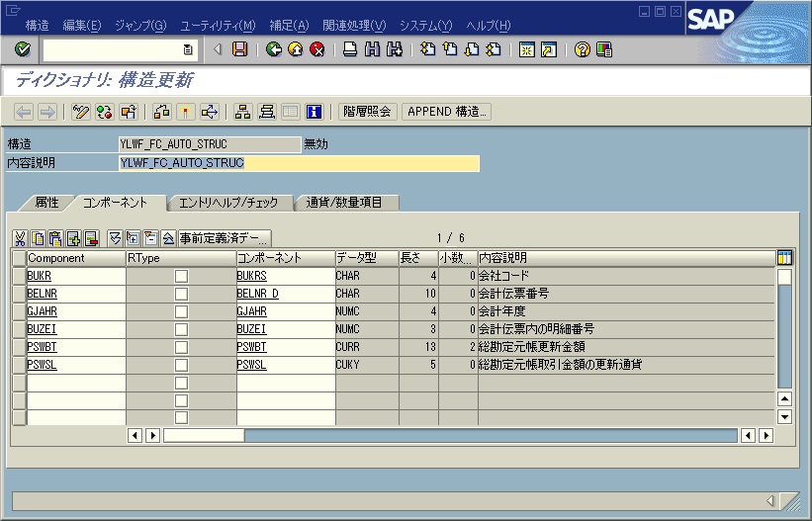Open the command field history dropdown

(x=188, y=49)
